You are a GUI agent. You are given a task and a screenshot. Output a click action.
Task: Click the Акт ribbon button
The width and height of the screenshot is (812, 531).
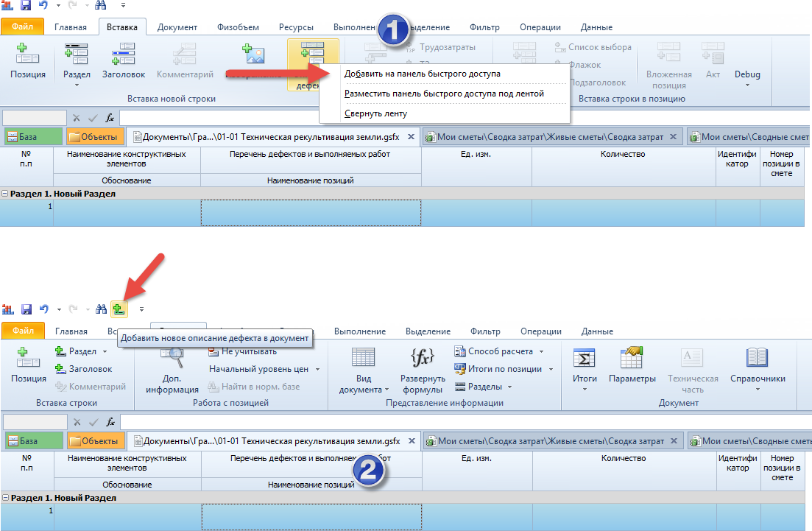(713, 61)
